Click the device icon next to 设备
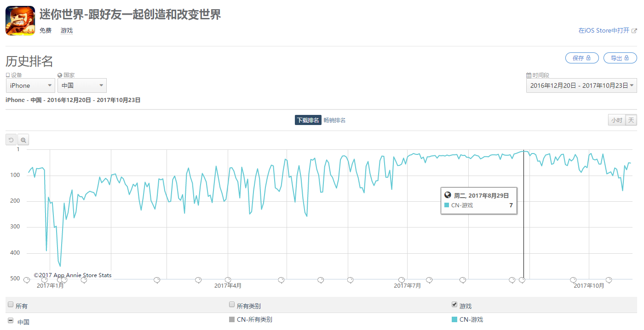Image resolution: width=644 pixels, height=330 pixels. coord(8,75)
